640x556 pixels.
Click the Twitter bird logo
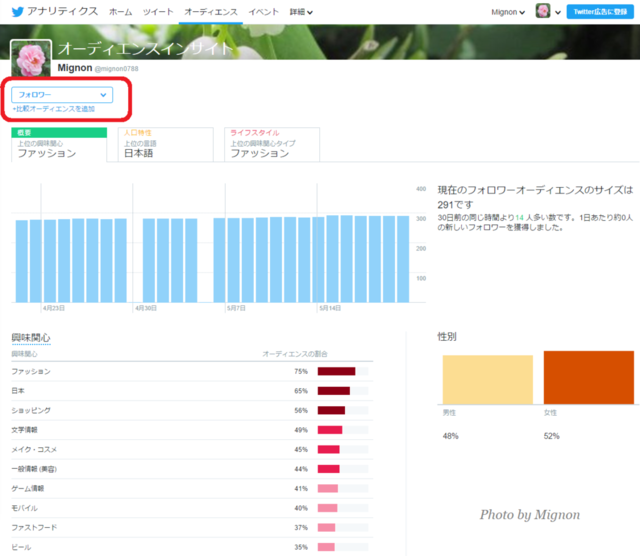pyautogui.click(x=15, y=11)
